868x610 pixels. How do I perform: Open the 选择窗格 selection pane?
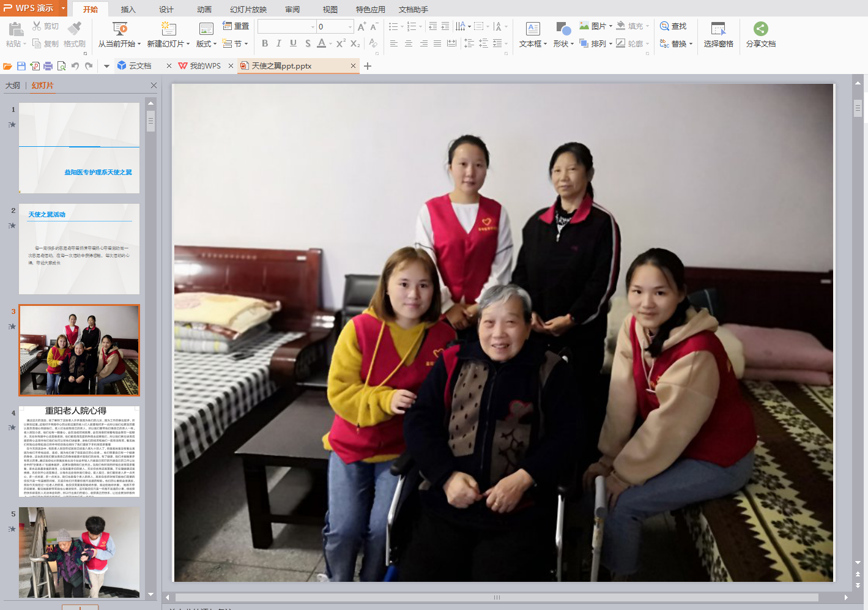pos(718,35)
